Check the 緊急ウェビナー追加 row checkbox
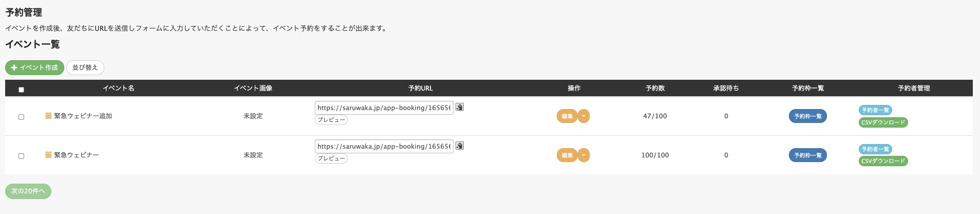This screenshot has width=980, height=214. [21, 117]
